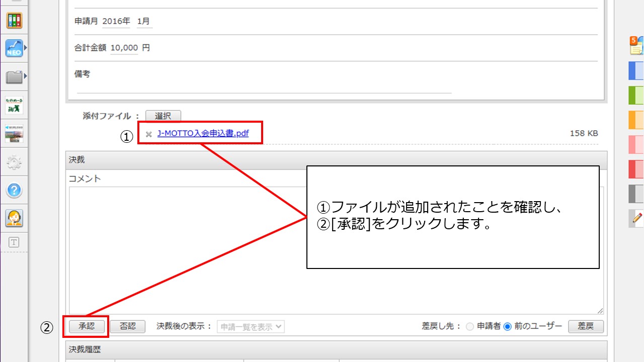Click inside the コメント text area
This screenshot has height=362, width=644.
336,250
